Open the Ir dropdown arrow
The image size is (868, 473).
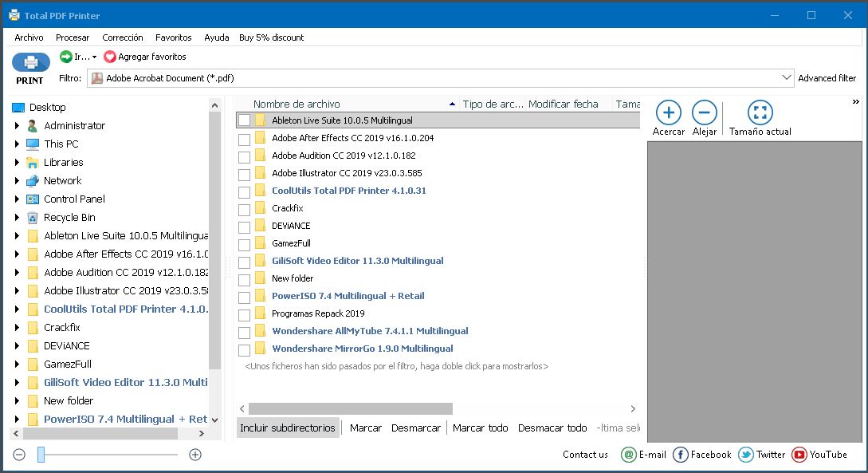click(94, 57)
